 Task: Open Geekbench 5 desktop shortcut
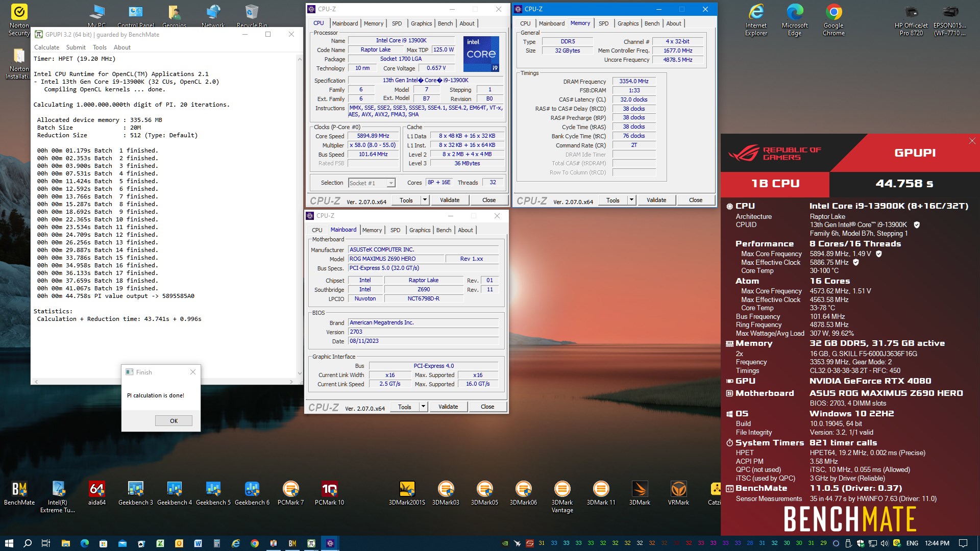(x=213, y=493)
